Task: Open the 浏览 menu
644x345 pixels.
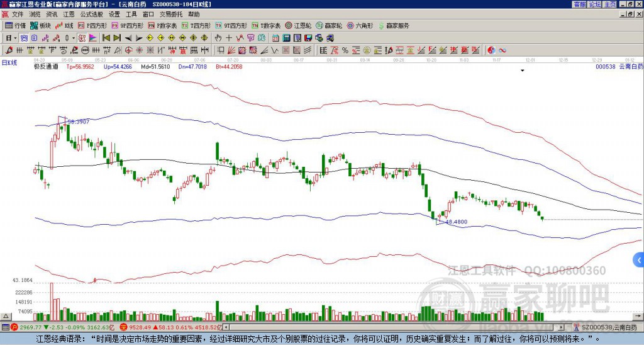Action: pyautogui.click(x=35, y=14)
